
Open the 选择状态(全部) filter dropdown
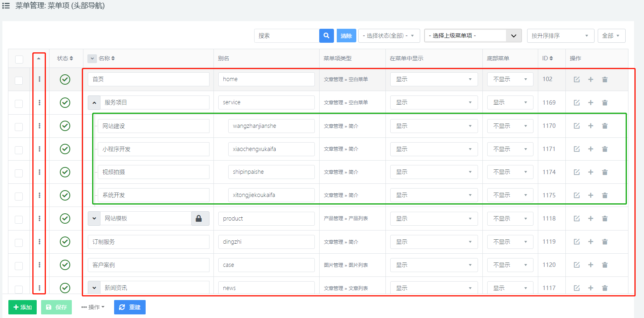tap(389, 36)
